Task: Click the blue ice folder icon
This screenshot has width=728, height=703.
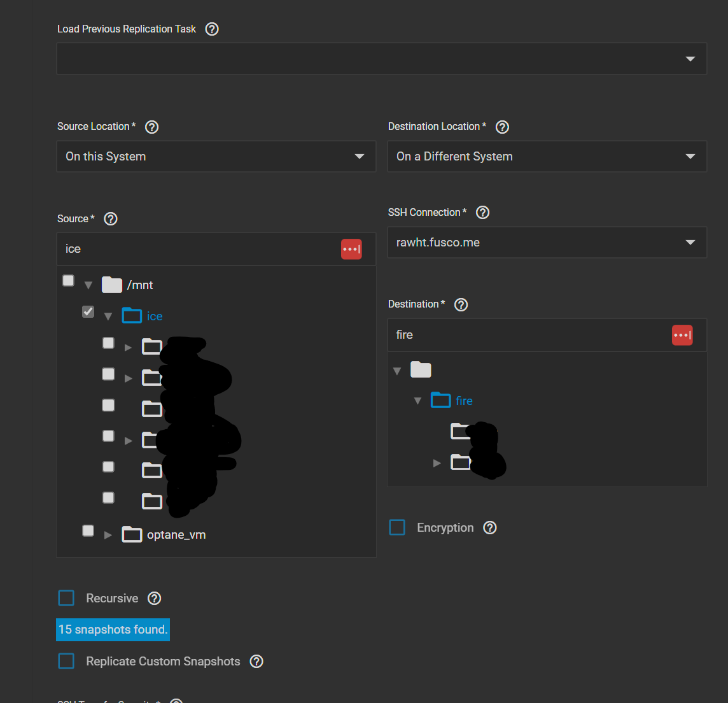Action: (132, 315)
